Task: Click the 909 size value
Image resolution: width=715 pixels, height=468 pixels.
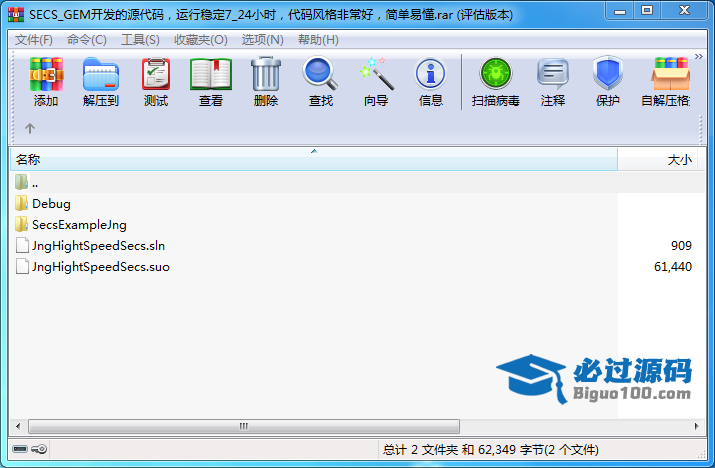Action: 681,245
